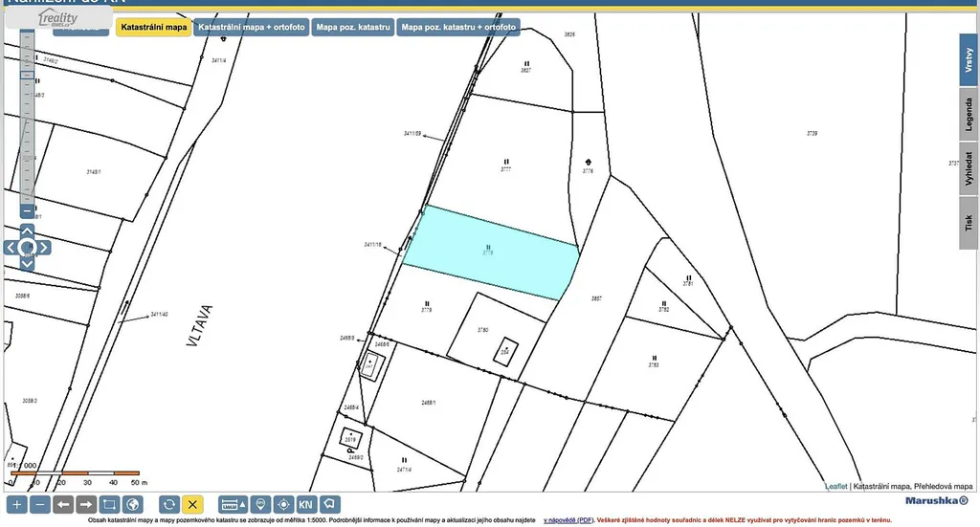Select the zoom-to-rectangle tool

point(109,504)
